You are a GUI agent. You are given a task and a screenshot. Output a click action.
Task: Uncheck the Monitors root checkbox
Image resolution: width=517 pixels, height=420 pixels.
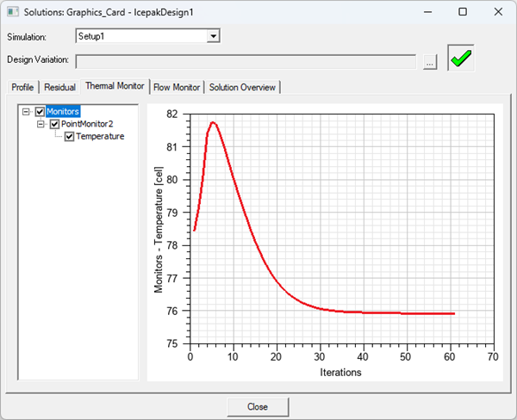[40, 112]
